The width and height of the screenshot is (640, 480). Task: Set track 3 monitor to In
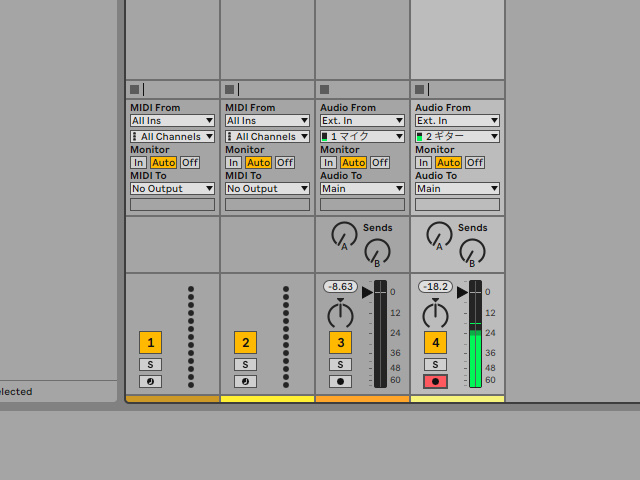[328, 162]
